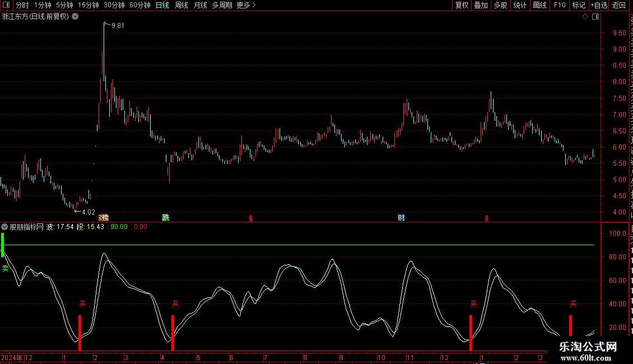Screen dimensions: 633x364
Task: Click the red $ marker near May
Action: pyautogui.click(x=251, y=218)
